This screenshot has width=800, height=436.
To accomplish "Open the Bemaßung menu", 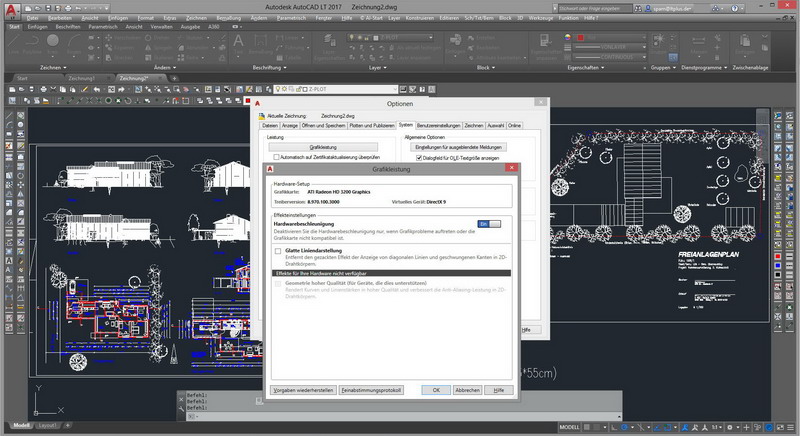I will tap(229, 18).
